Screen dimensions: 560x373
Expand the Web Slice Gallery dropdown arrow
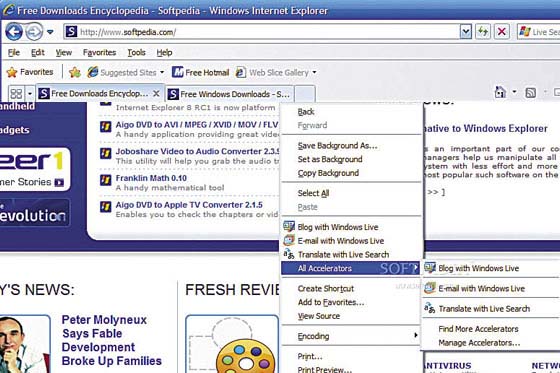click(314, 73)
